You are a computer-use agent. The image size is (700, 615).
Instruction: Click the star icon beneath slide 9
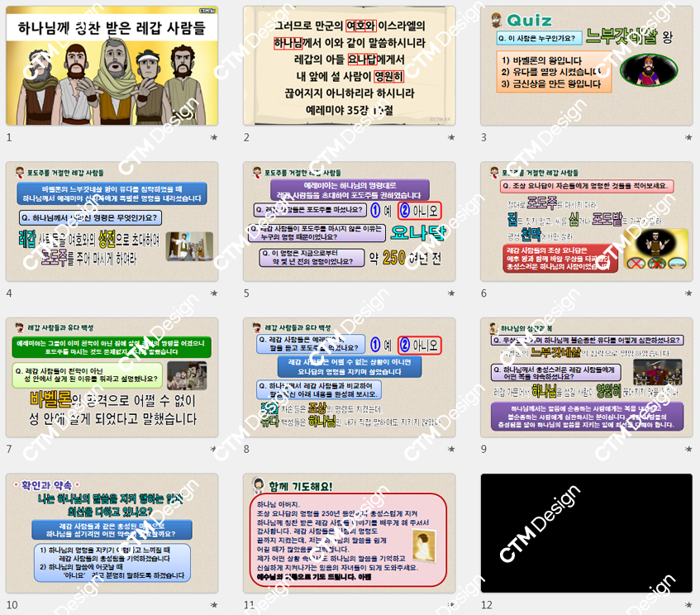coord(689,450)
